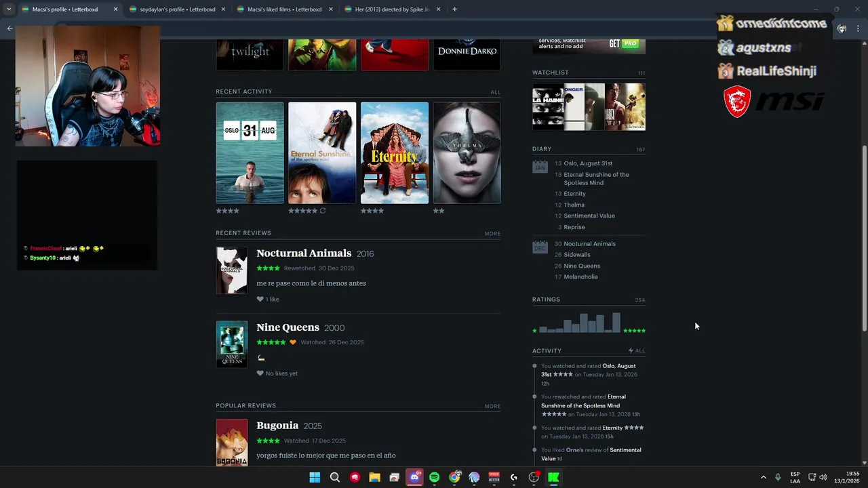Image resolution: width=868 pixels, height=488 pixels.
Task: Click the microphone tray icon
Action: (x=778, y=477)
